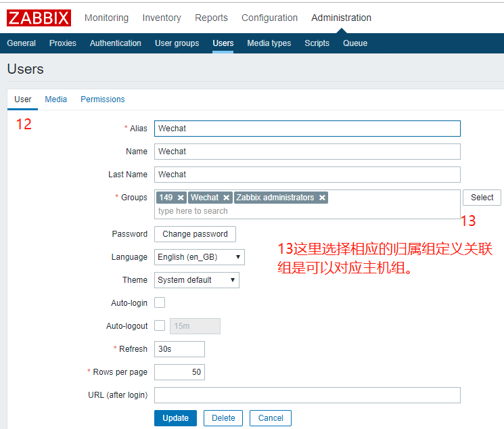Open the Inventory menu
Screen dimensions: 504x429
coord(162,18)
